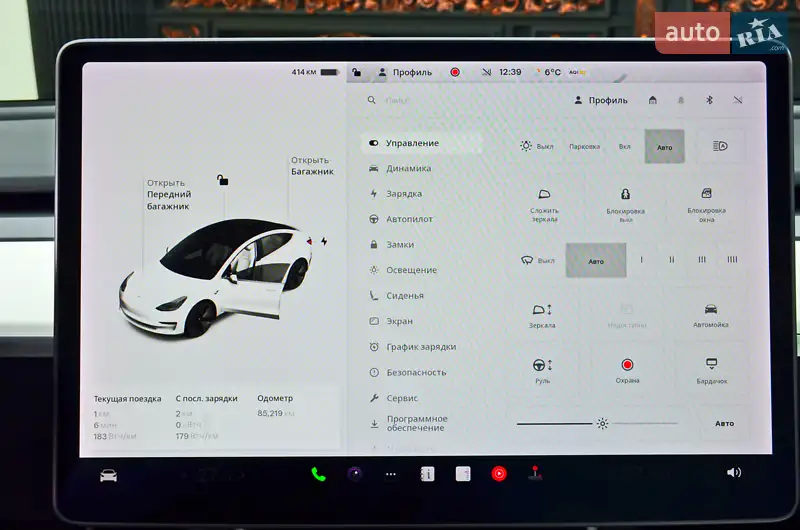Open the three-dot all apps launcher
800x530 pixels.
click(391, 474)
